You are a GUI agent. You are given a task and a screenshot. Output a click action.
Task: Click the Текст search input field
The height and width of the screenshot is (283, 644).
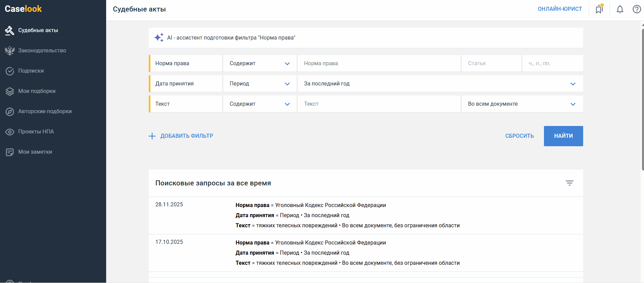coord(379,104)
